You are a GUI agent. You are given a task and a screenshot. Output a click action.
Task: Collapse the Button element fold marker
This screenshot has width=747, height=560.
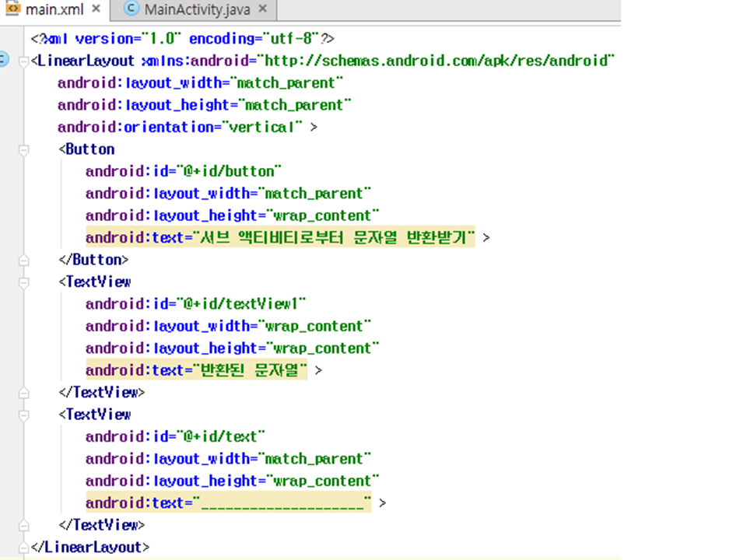coord(24,149)
